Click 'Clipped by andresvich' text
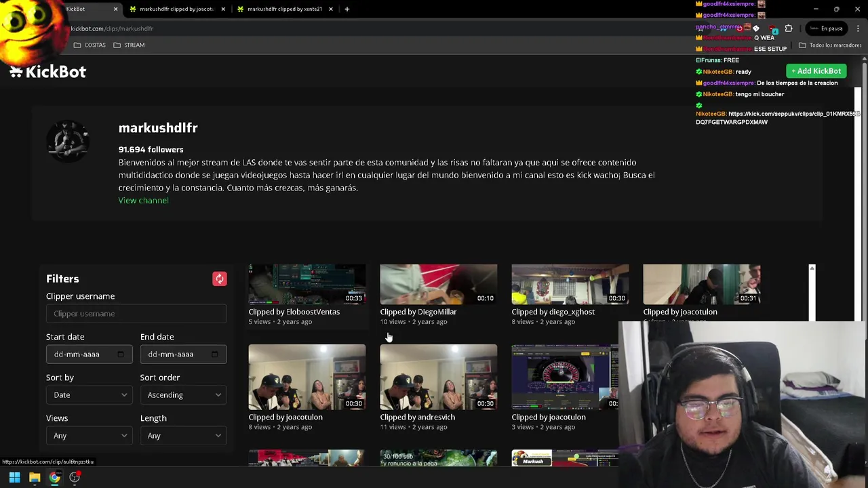This screenshot has height=488, width=868. pos(417,417)
